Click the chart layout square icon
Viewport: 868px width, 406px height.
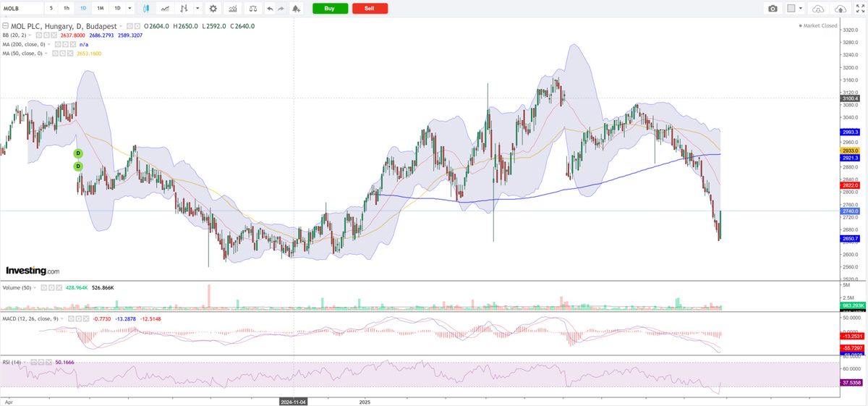791,9
